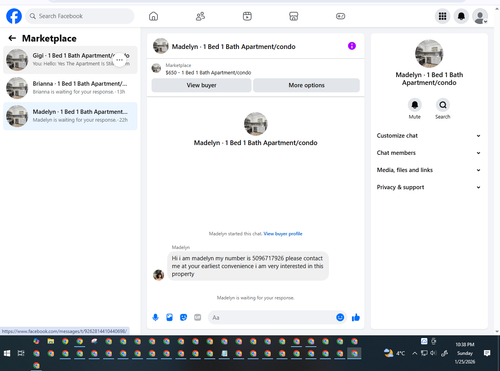The height and width of the screenshot is (371, 500).
Task: Open the apps grid menu icon
Action: [442, 16]
